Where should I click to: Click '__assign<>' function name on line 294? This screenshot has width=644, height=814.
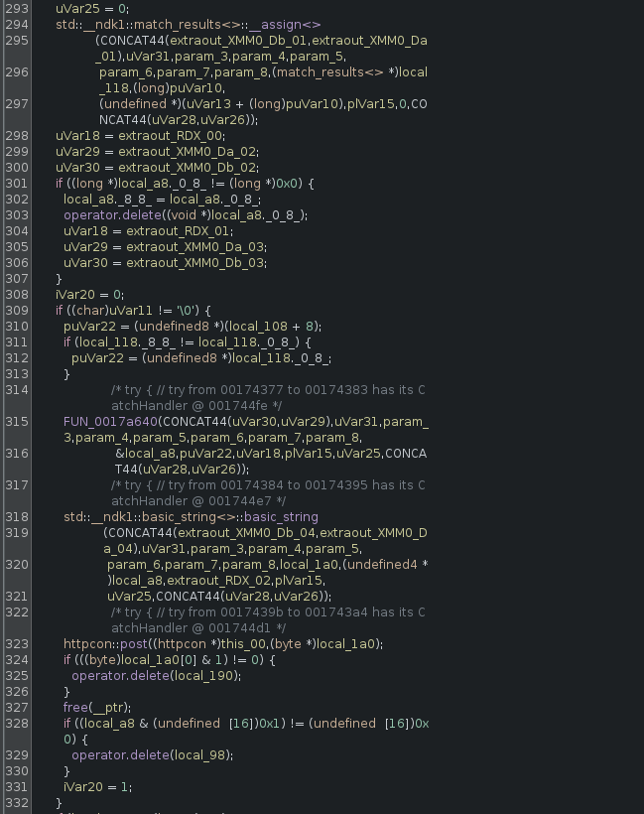tap(285, 25)
